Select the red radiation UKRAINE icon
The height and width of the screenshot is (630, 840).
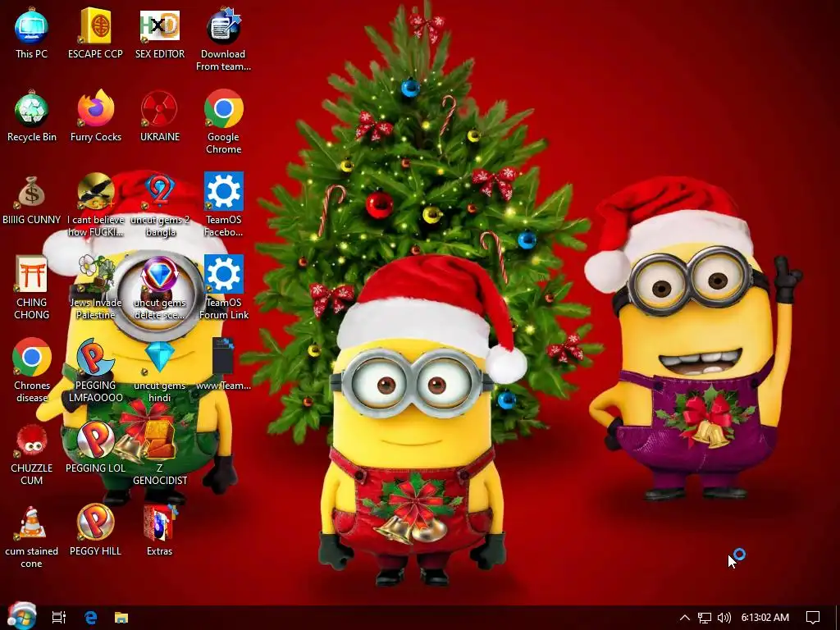[160, 109]
